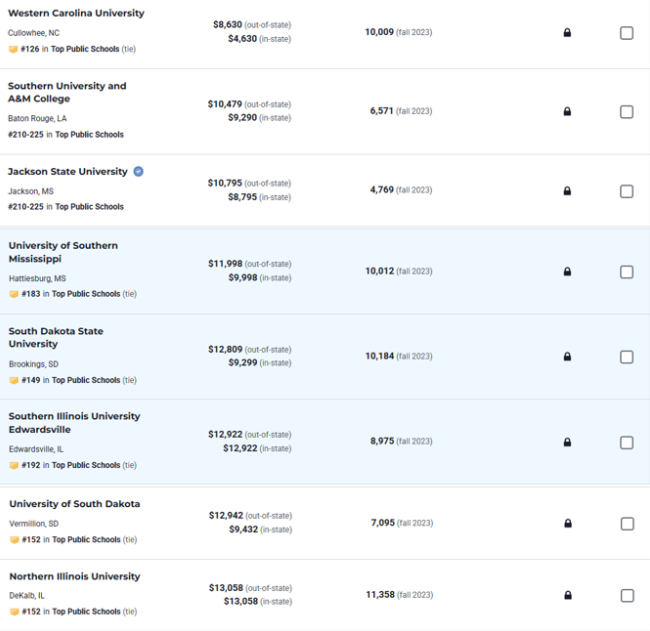Click the $12,809 out-of-state tuition value
Image resolution: width=650 pixels, height=631 pixels.
coord(225,349)
